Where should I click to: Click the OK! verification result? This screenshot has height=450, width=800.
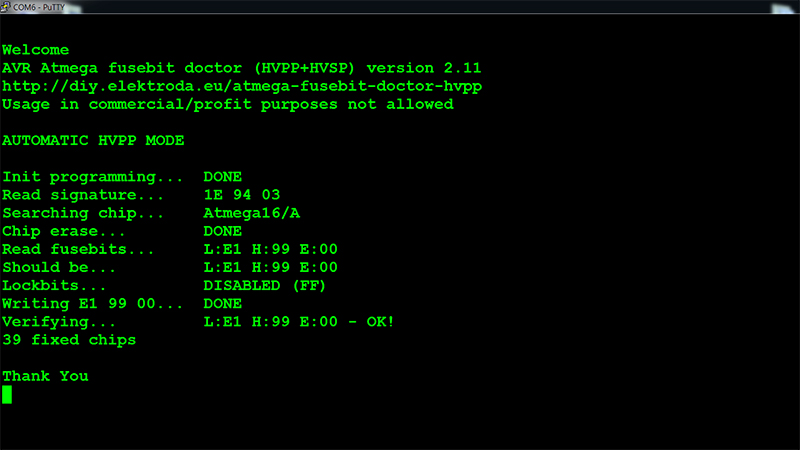(380, 322)
